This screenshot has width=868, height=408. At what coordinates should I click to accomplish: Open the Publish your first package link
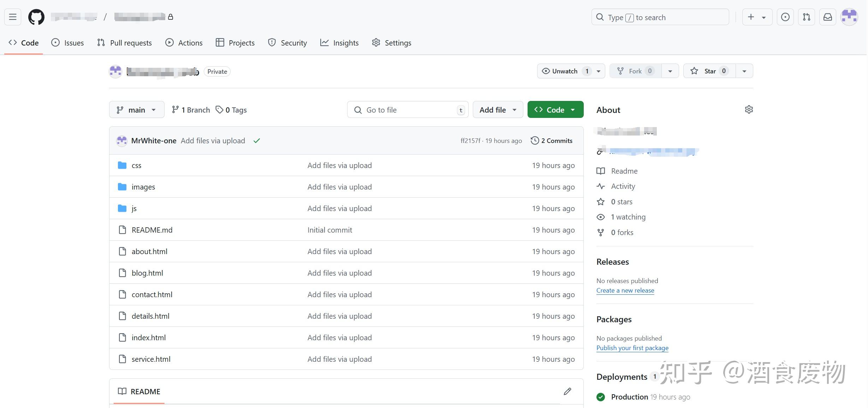[632, 348]
